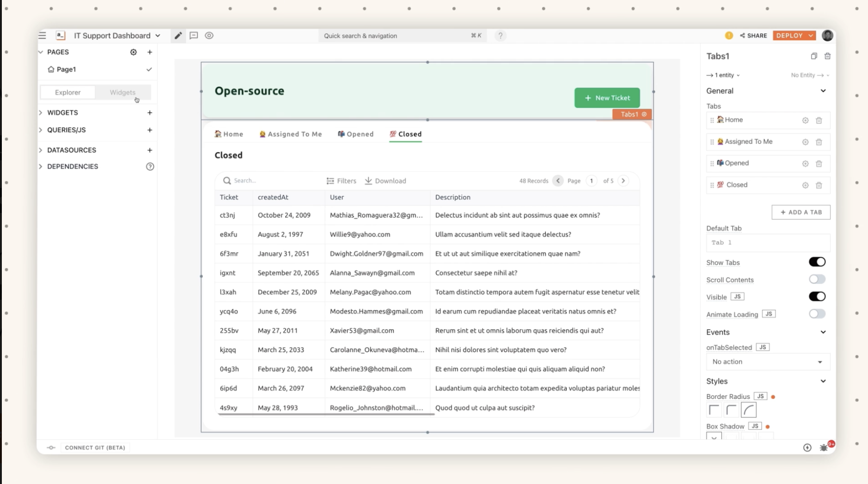
Task: Delete the Closed tab via its trash icon
Action: coord(819,185)
